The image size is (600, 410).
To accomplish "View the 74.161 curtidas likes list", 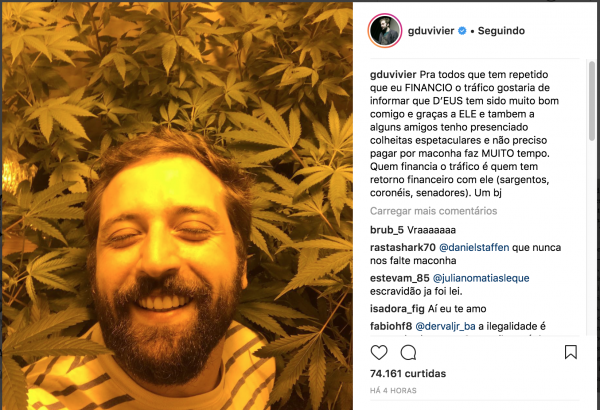I will point(408,373).
